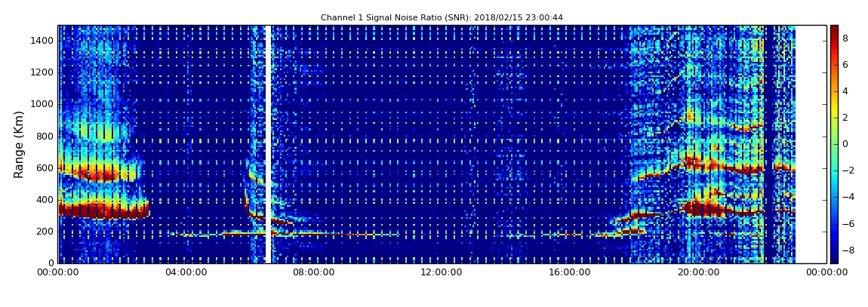Image resolution: width=868 pixels, height=307 pixels.
Task: Click the colorbar tick label 0
Action: (845, 144)
